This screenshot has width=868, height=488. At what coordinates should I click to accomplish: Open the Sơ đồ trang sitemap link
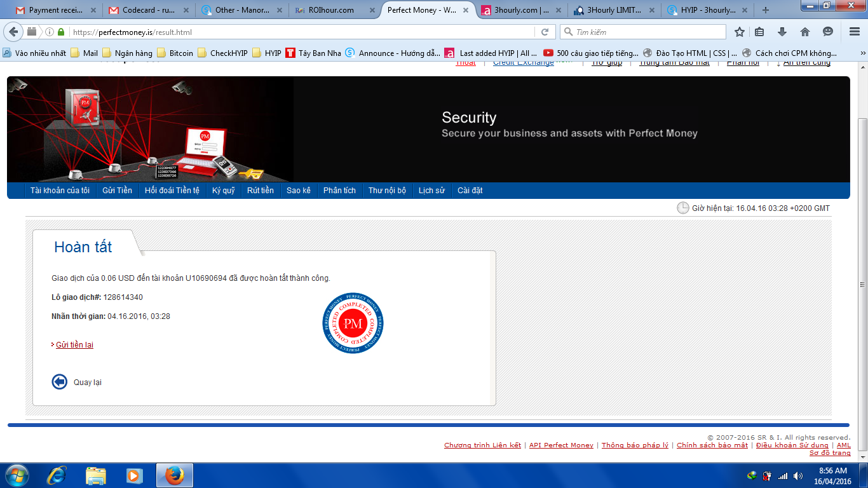(830, 453)
